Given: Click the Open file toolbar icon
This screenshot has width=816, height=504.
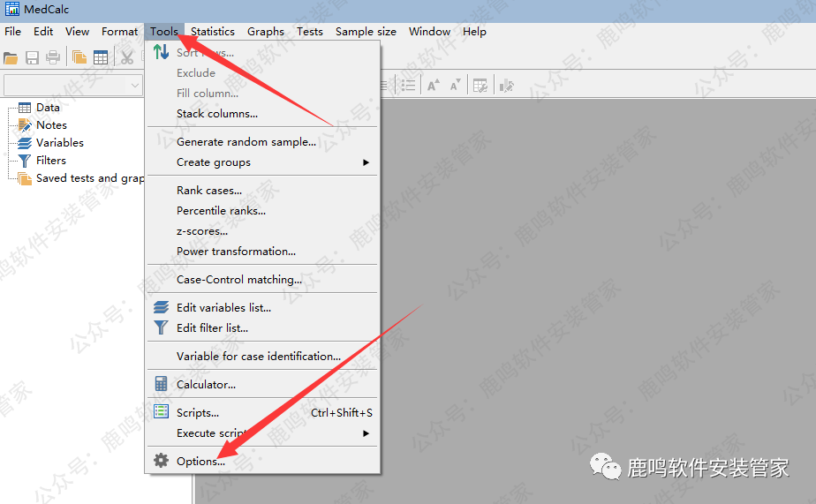Looking at the screenshot, I should click(x=11, y=57).
